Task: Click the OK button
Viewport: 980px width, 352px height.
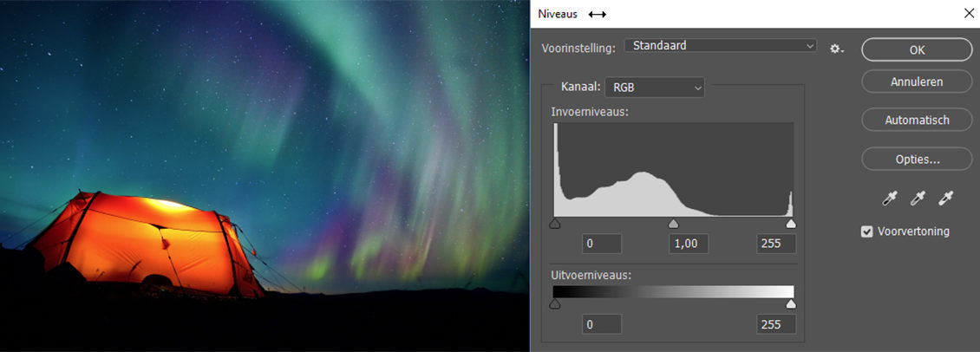Action: [x=917, y=50]
